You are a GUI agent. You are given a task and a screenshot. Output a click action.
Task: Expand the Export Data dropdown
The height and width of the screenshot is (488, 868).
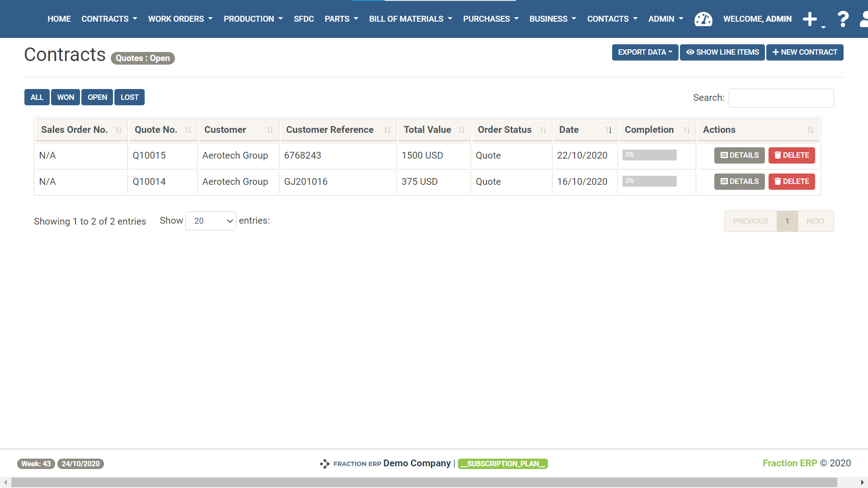(x=645, y=52)
